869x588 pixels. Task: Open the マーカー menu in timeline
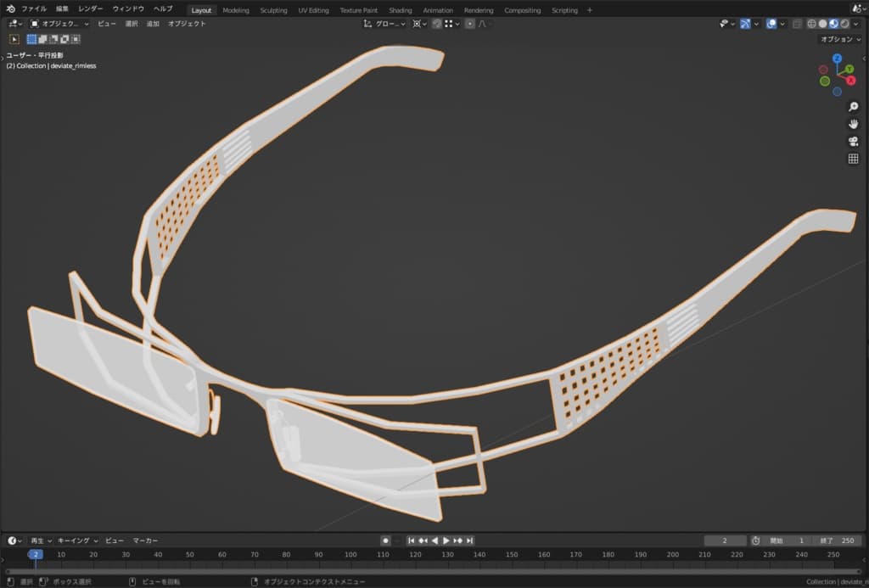145,540
